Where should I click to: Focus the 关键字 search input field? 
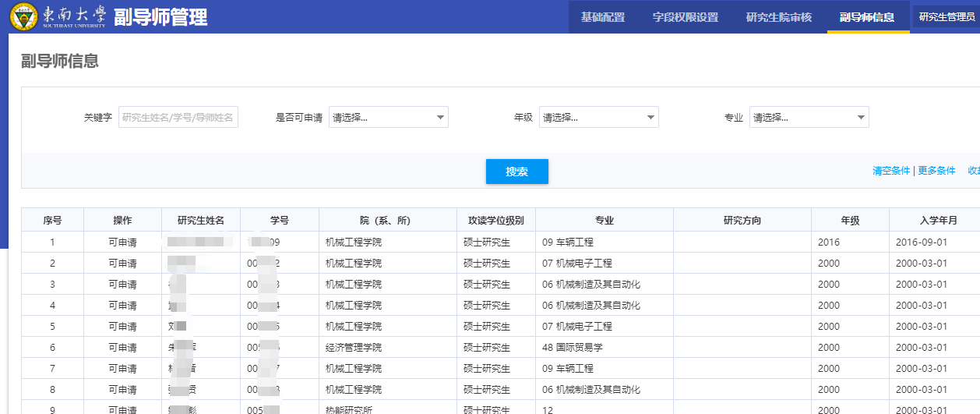[x=178, y=118]
